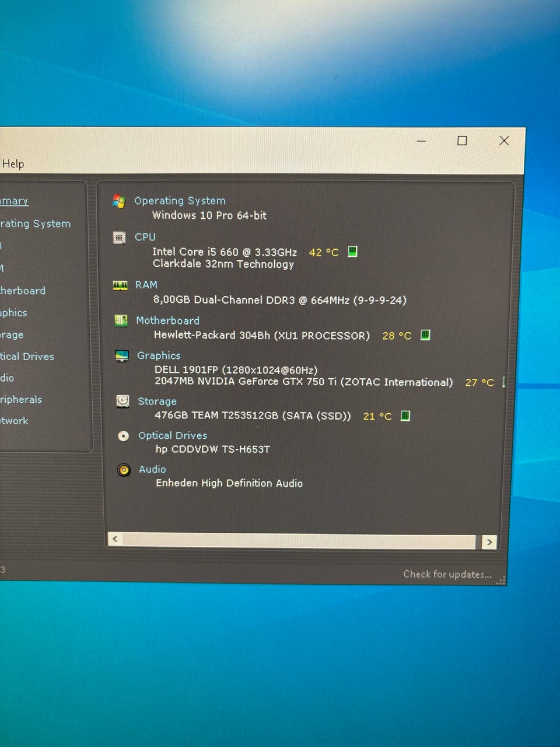Open the Operating System section heading
560x747 pixels.
[x=180, y=201]
